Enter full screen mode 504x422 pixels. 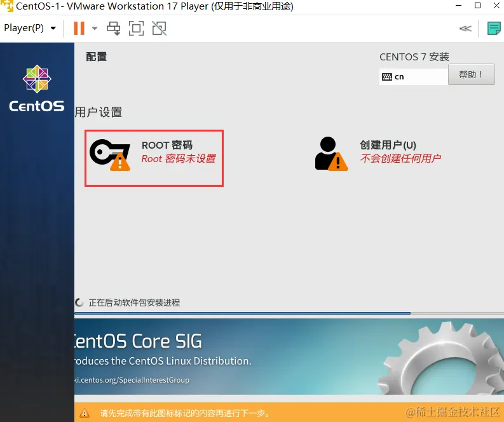click(x=136, y=29)
